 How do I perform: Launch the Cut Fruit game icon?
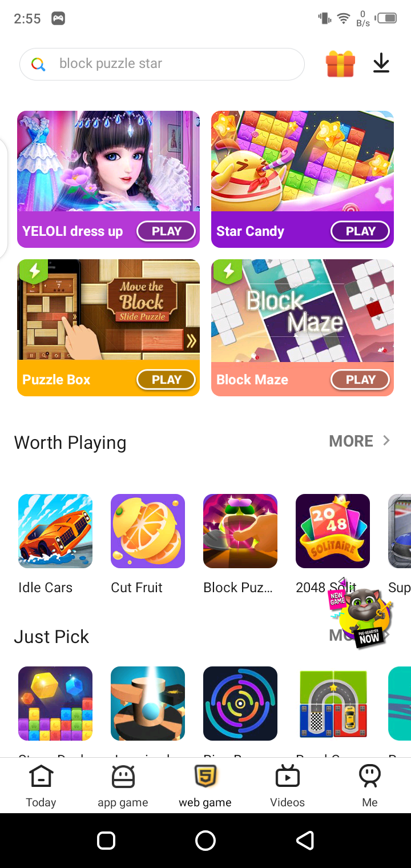[x=148, y=531]
